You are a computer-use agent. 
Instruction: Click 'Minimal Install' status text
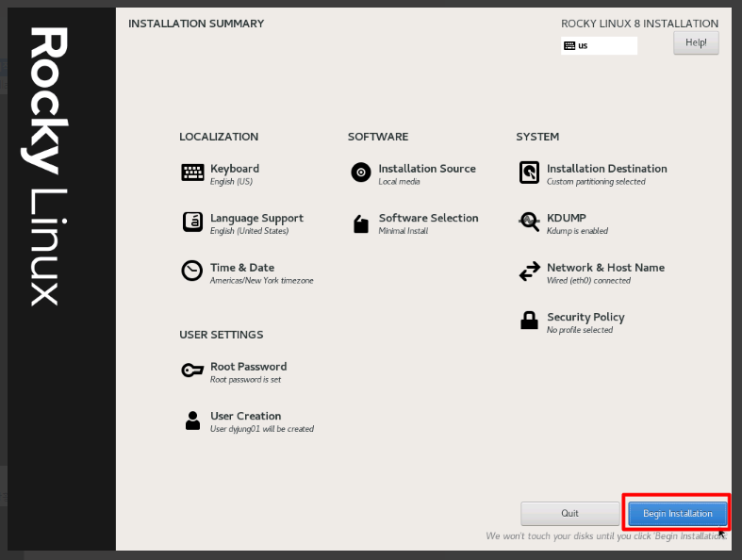[404, 231]
